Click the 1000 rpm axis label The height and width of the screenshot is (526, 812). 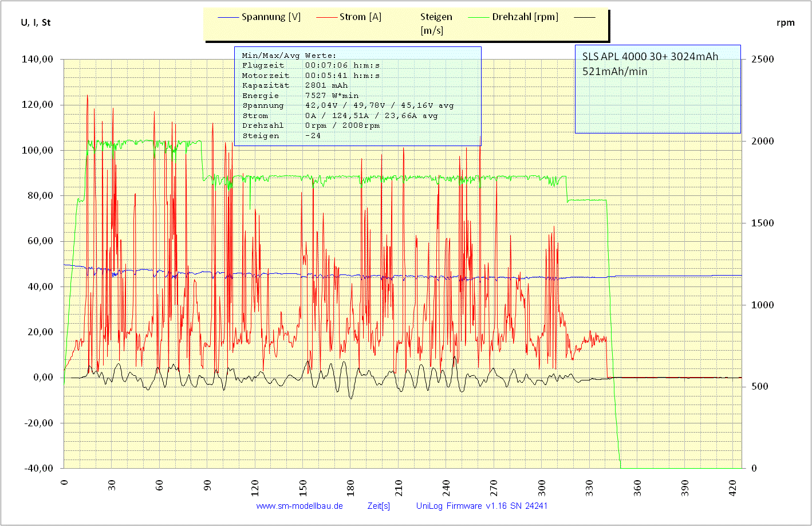click(763, 305)
